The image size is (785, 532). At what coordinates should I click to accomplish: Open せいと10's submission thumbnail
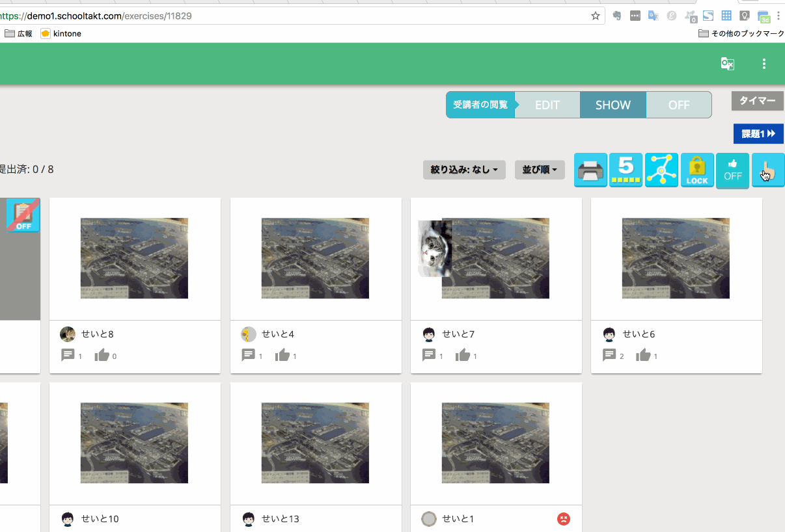point(134,443)
